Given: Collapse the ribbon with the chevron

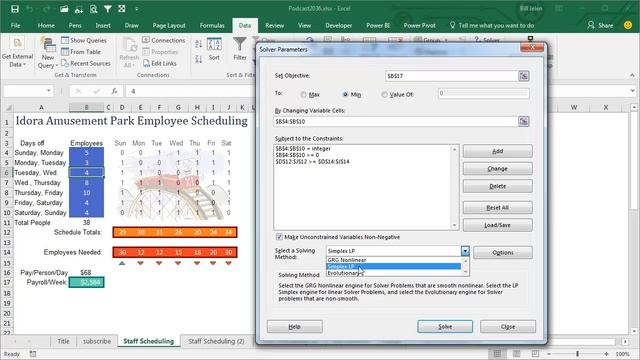Looking at the screenshot, I should click(x=632, y=75).
